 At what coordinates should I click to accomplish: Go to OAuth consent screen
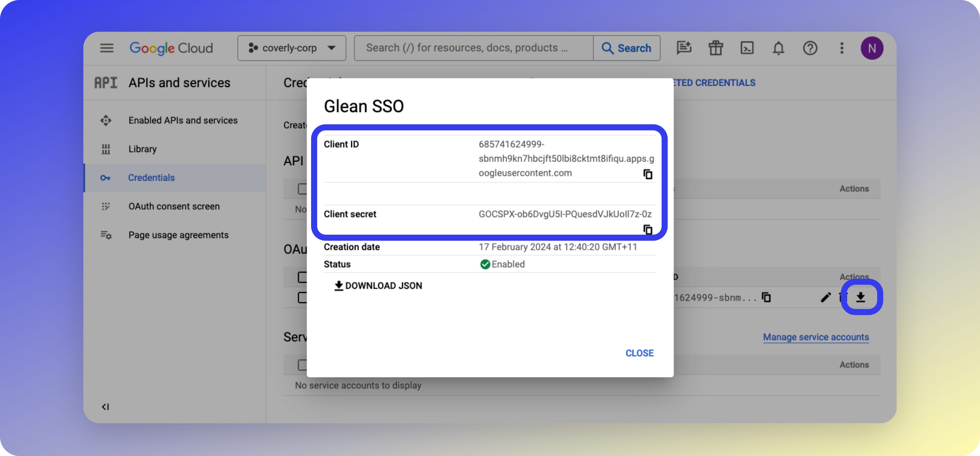pos(174,206)
